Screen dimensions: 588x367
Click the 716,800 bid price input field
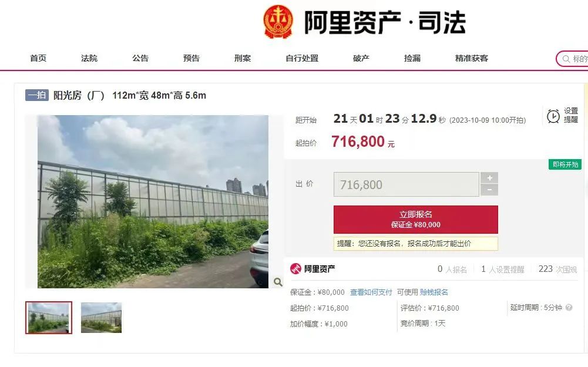click(406, 184)
